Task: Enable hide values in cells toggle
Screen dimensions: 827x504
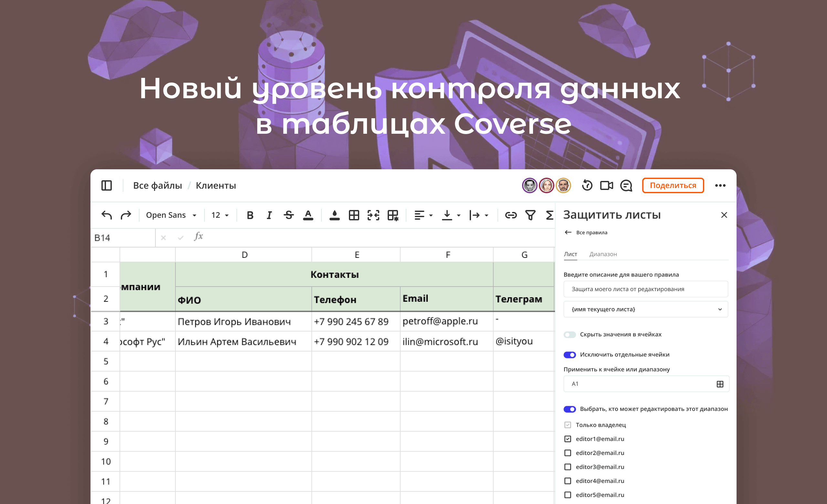Action: tap(570, 334)
